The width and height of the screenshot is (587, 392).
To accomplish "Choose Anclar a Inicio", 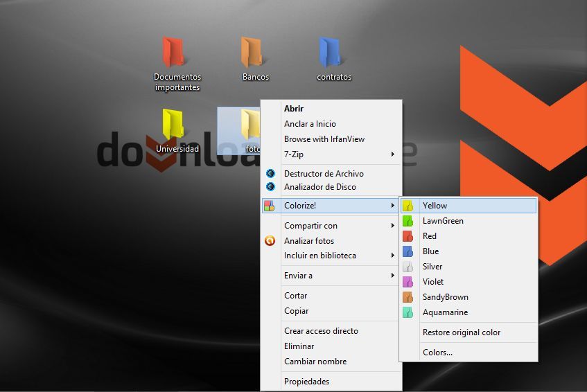I will pyautogui.click(x=331, y=124).
